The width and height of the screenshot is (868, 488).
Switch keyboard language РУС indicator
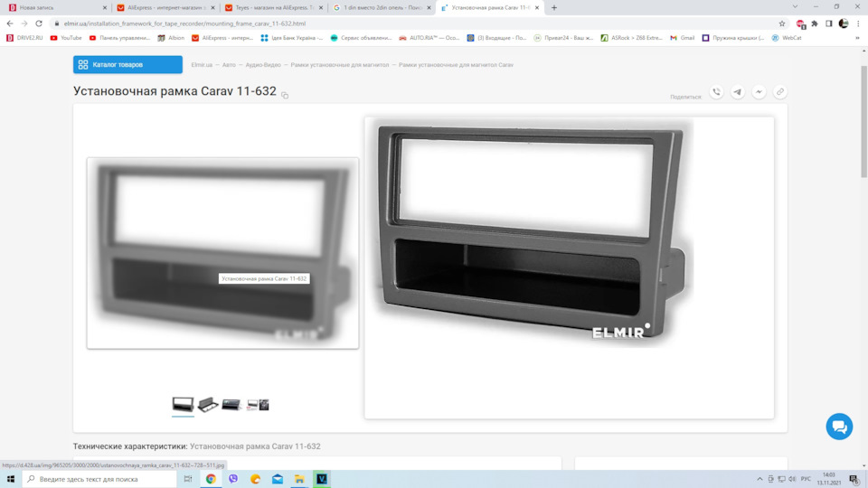(x=806, y=479)
